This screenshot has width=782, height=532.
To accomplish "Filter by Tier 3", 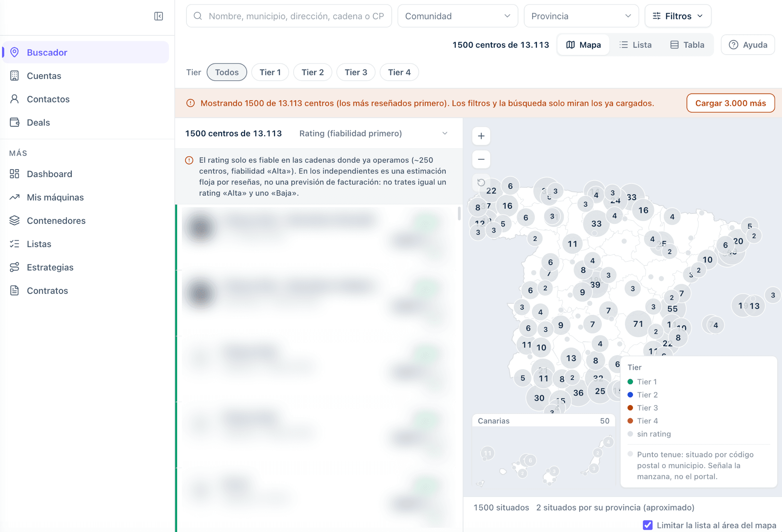I will tap(356, 72).
